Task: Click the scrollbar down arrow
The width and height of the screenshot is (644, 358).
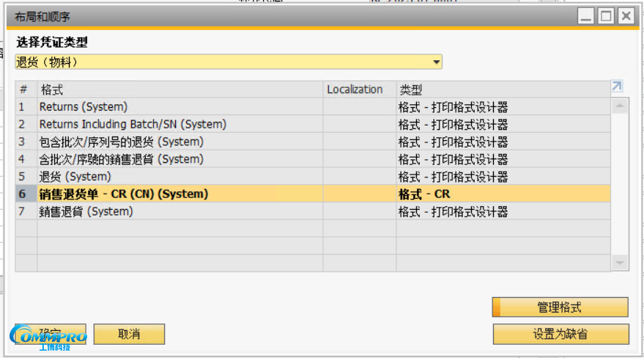Action: tap(620, 263)
